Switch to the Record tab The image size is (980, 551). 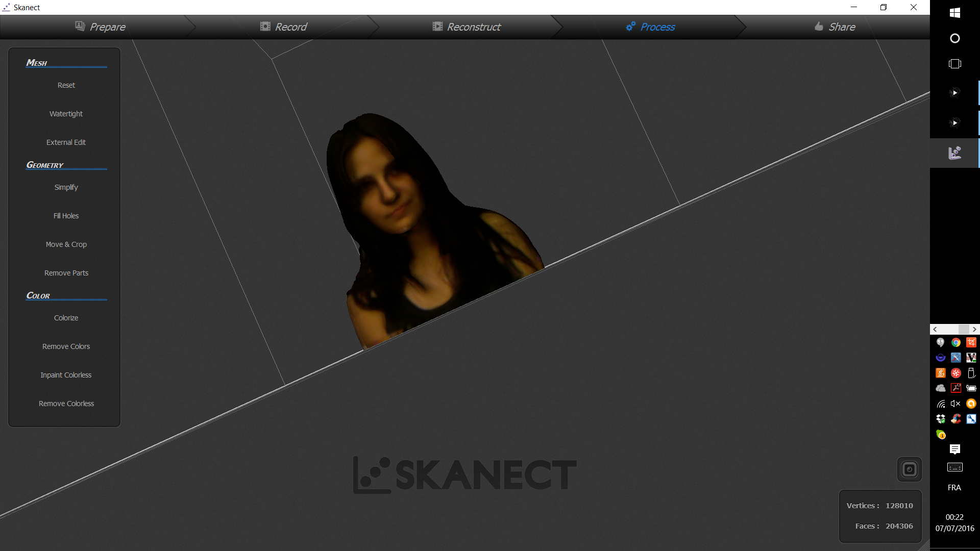284,27
